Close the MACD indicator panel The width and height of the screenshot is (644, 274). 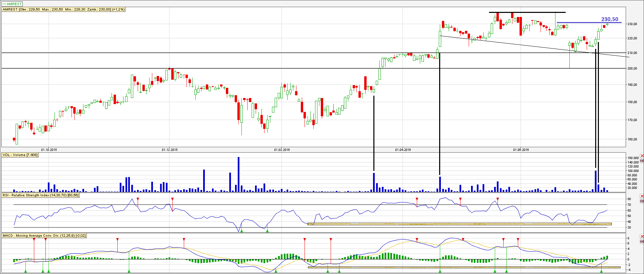[x=642, y=236]
